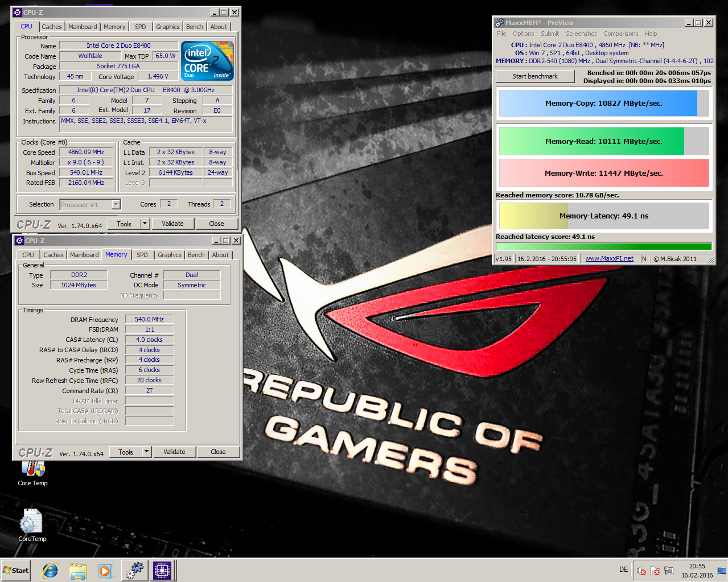Click the Code Name Wolfdale value

(90, 56)
